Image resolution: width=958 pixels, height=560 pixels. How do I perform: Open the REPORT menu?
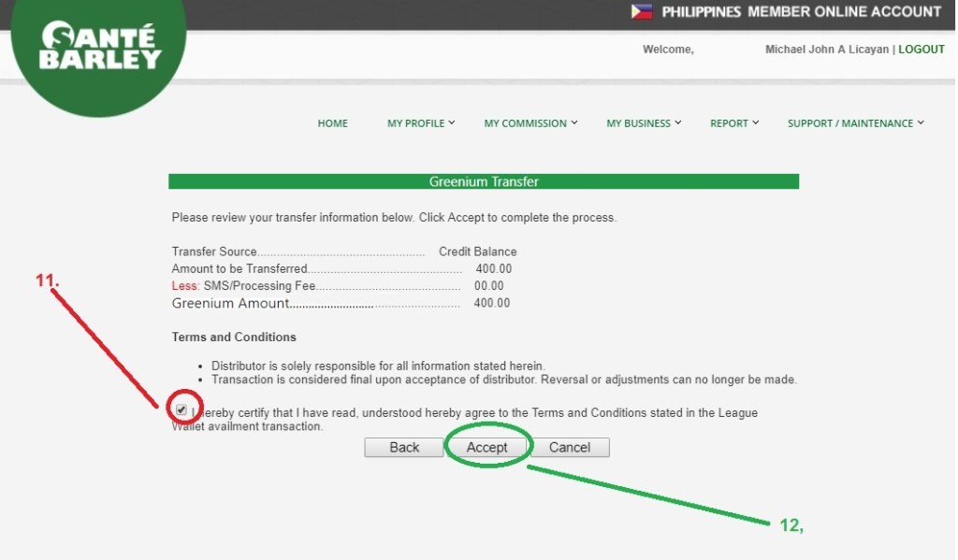pyautogui.click(x=729, y=123)
